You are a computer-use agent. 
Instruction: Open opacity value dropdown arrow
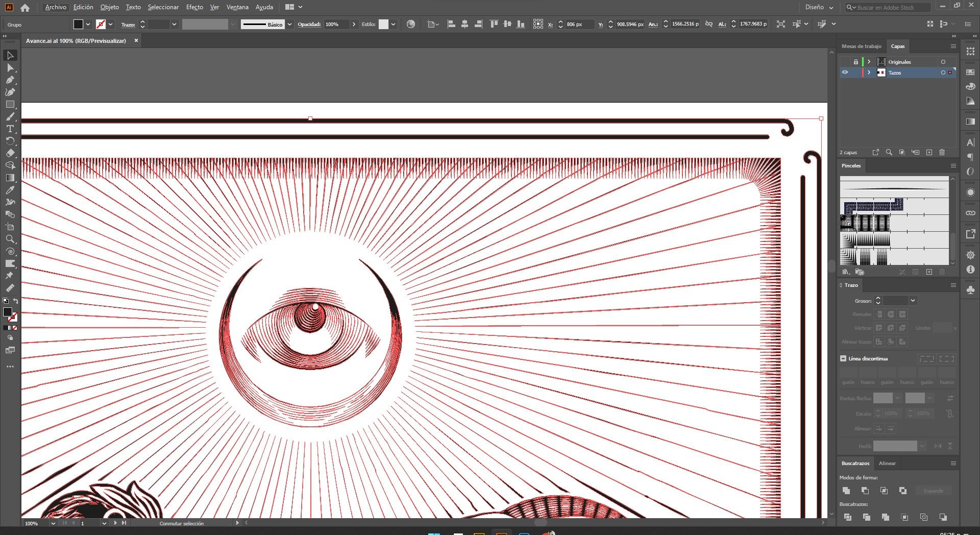pos(354,24)
